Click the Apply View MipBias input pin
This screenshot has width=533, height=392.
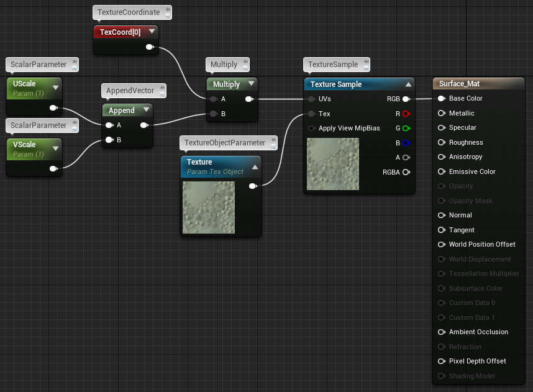311,129
